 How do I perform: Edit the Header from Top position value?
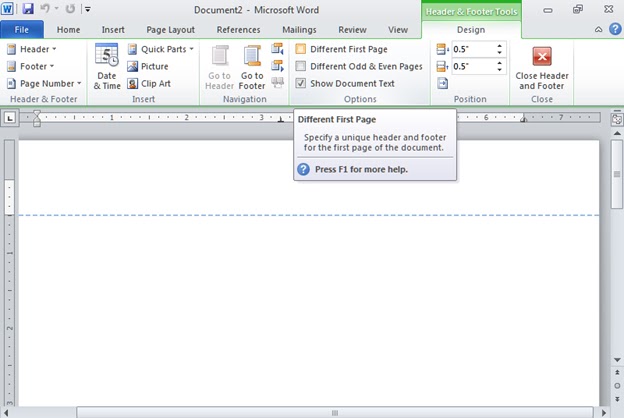pyautogui.click(x=472, y=49)
